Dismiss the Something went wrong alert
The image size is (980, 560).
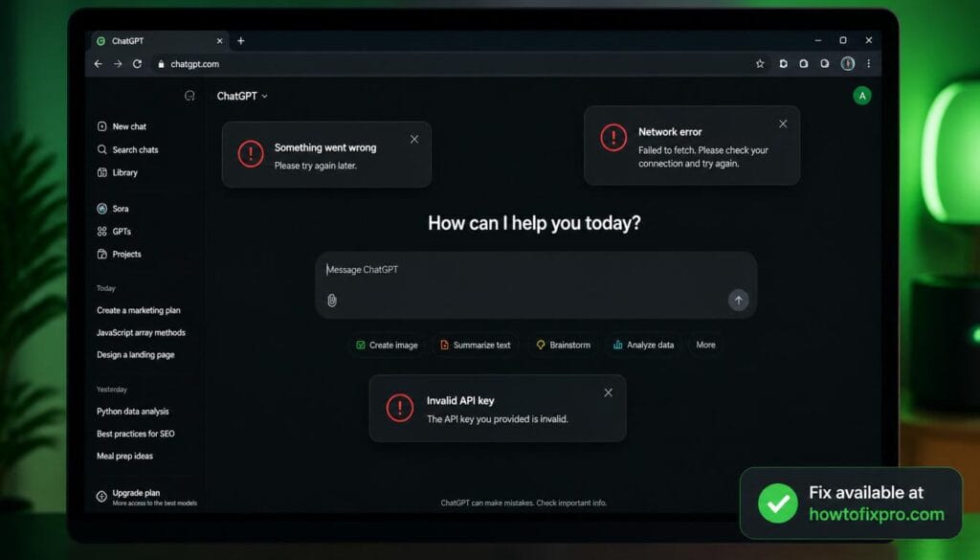[414, 140]
